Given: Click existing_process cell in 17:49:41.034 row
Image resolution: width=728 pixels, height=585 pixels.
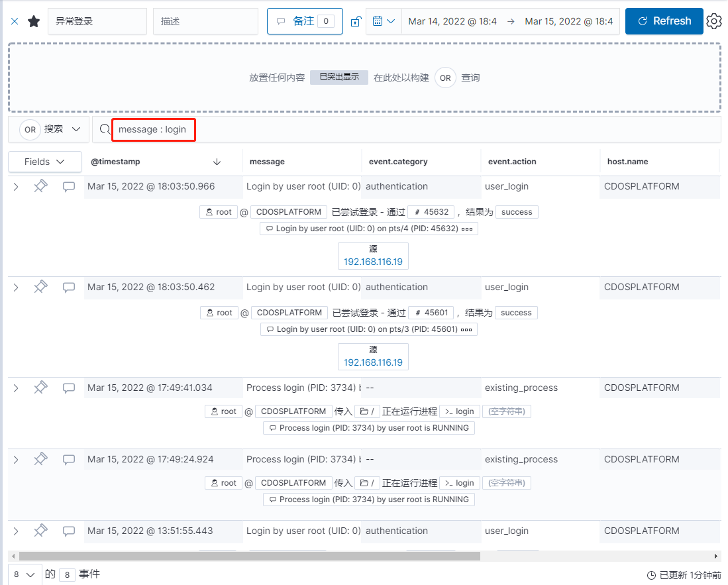Looking at the screenshot, I should point(521,388).
